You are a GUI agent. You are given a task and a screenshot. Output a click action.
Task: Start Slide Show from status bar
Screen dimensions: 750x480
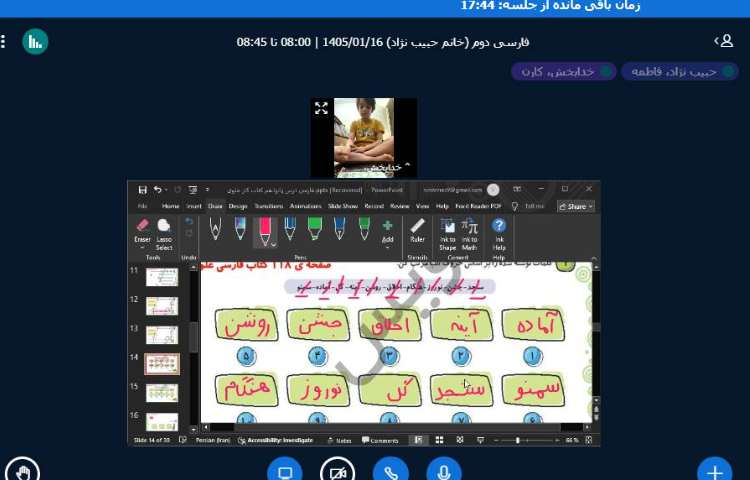480,440
